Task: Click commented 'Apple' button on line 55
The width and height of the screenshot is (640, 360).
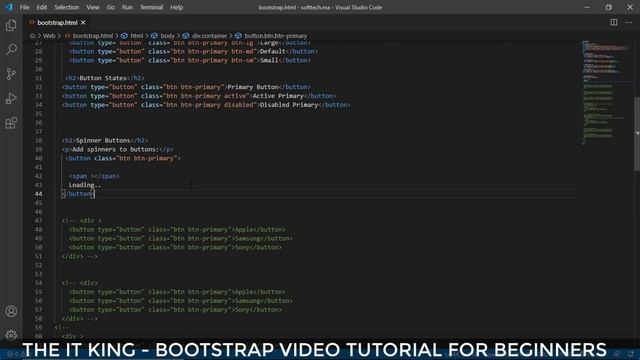Action: (x=177, y=292)
